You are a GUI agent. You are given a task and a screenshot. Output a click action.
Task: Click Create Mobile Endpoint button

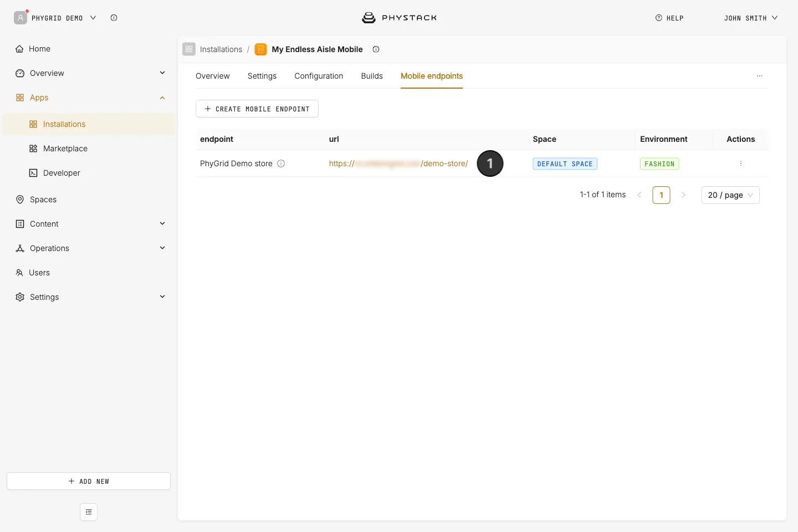pos(257,109)
